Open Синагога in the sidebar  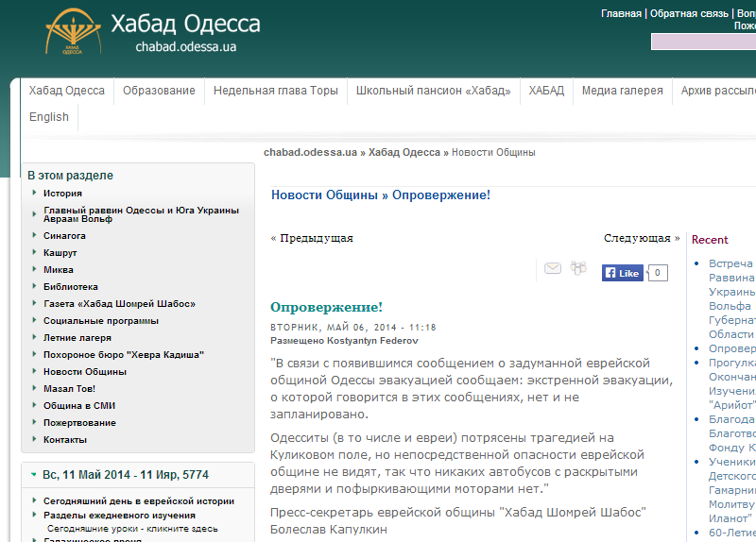[x=64, y=235]
